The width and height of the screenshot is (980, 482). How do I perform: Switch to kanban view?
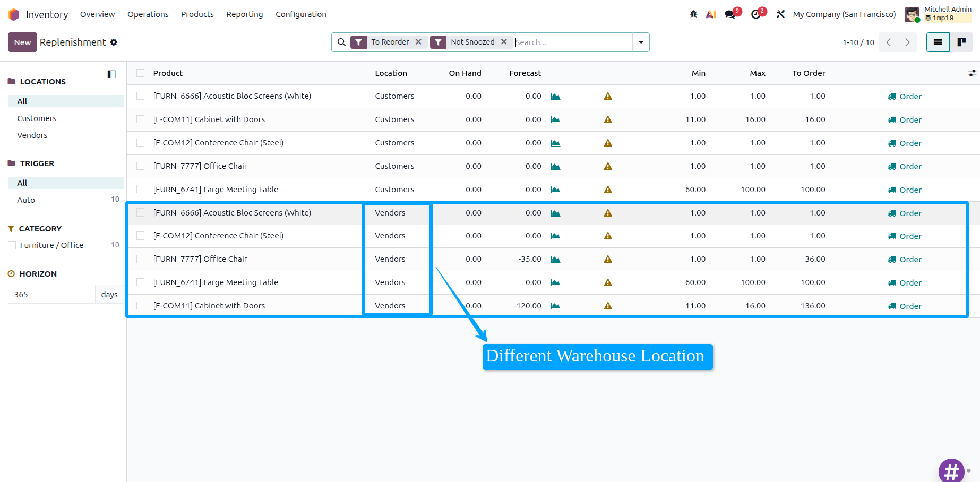tap(961, 42)
